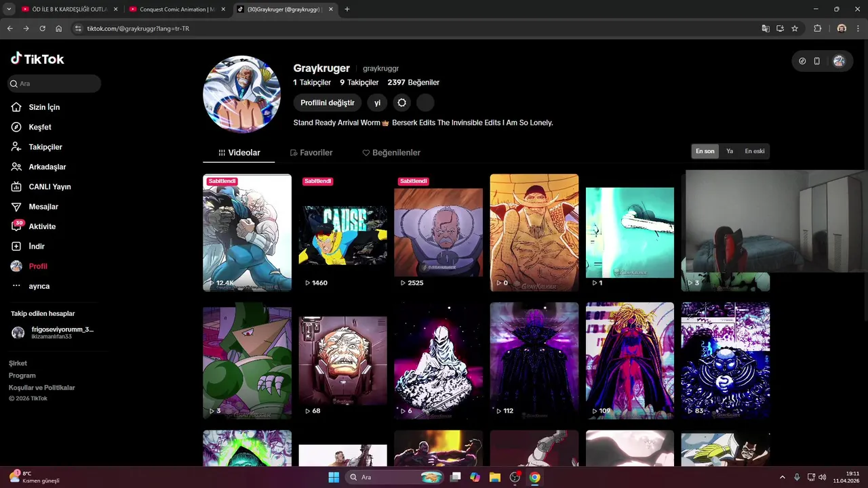Viewport: 868px width, 488px height.
Task: Open the video with 83 views
Action: tap(726, 361)
